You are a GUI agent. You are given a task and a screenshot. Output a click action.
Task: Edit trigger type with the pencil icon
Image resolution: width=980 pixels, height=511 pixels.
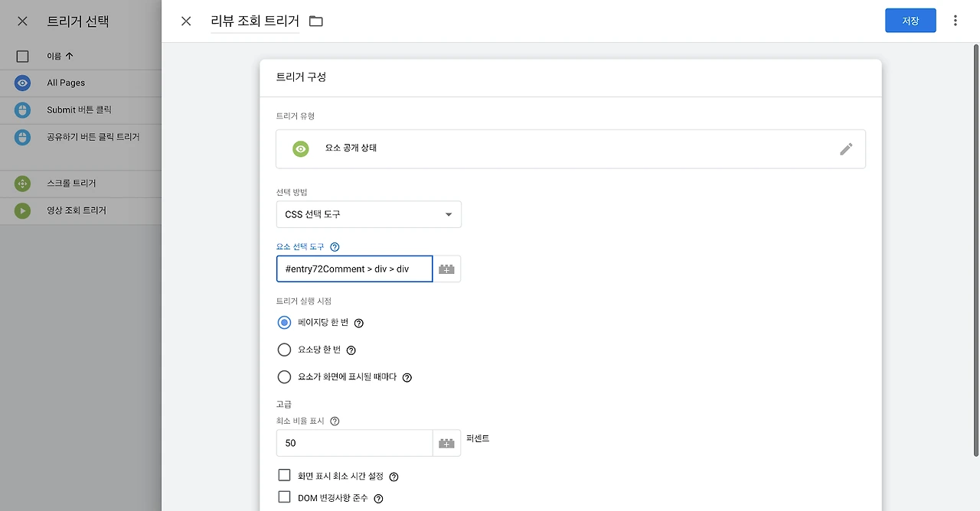(846, 148)
